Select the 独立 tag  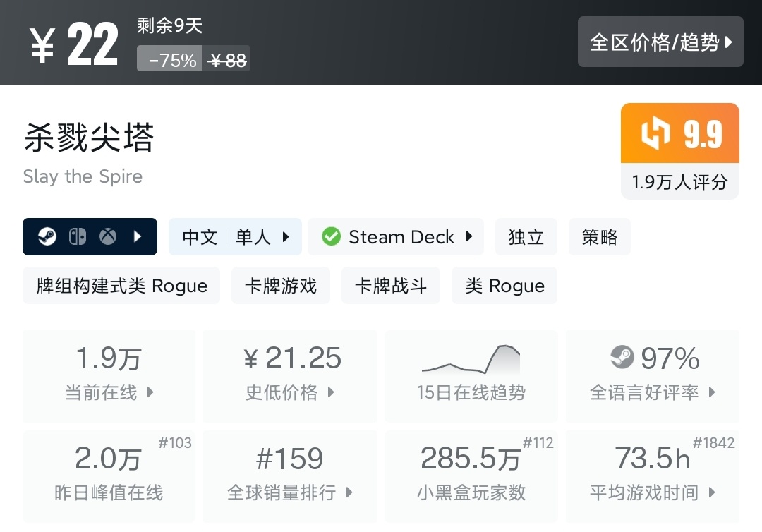526,237
